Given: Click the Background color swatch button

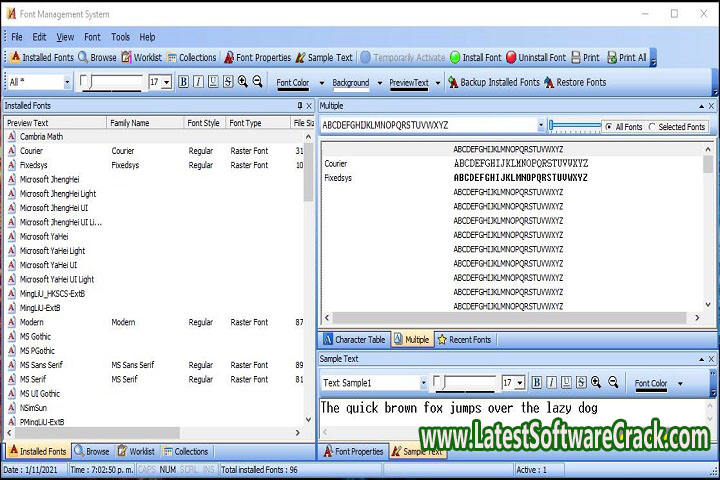Looking at the screenshot, I should click(350, 83).
